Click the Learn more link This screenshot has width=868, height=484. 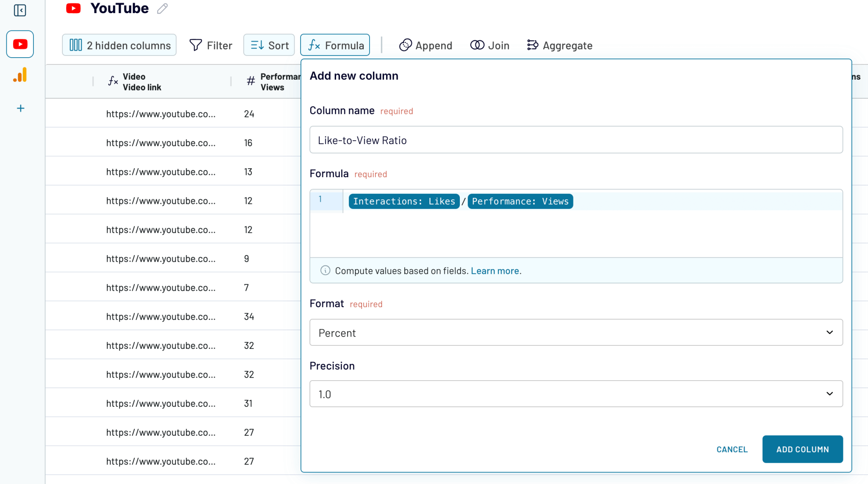pos(495,270)
